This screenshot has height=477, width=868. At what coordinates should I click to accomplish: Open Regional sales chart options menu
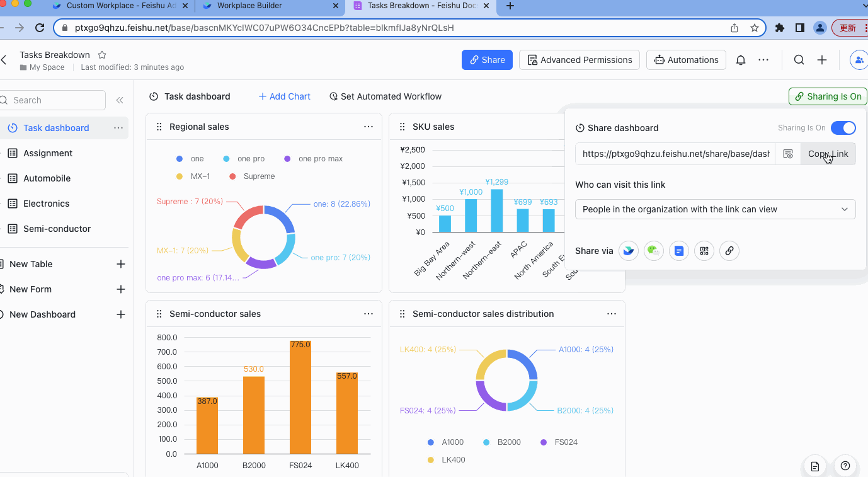(x=368, y=126)
